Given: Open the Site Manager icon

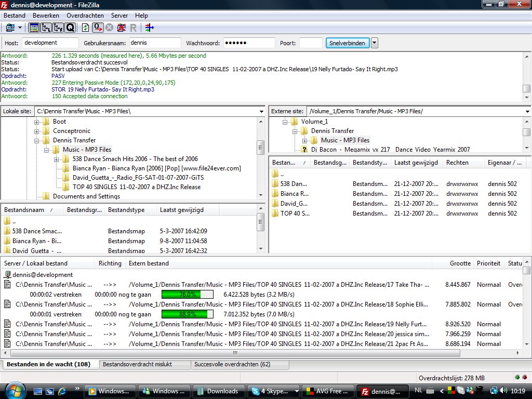Looking at the screenshot, I should (10, 28).
